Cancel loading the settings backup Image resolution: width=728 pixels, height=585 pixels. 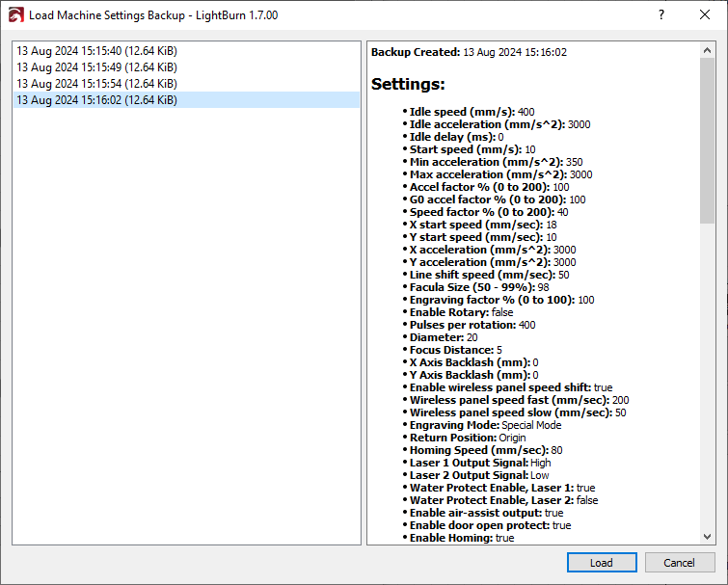679,563
